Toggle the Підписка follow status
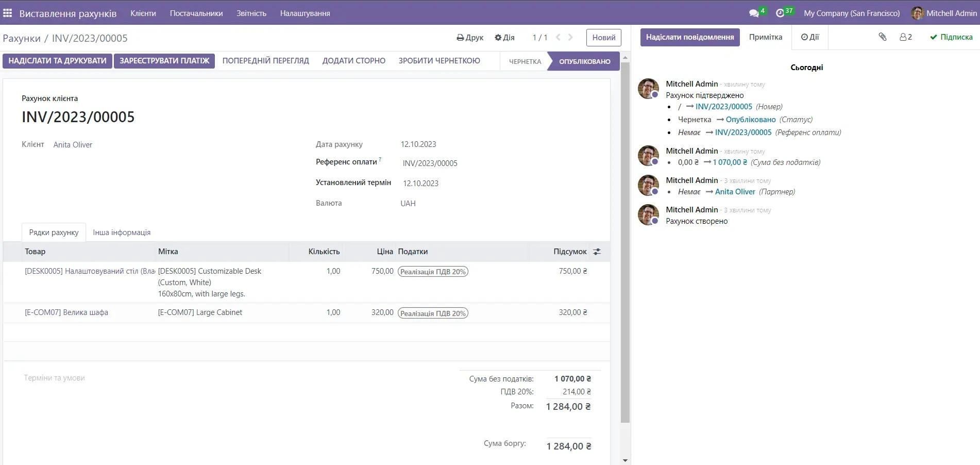Screen dimensions: 980x465 (x=951, y=37)
